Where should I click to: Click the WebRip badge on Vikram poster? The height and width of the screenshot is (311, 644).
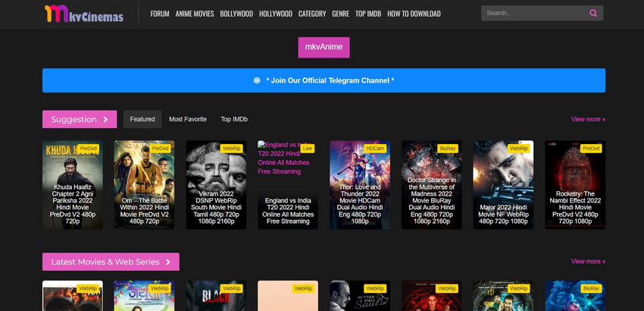point(231,149)
